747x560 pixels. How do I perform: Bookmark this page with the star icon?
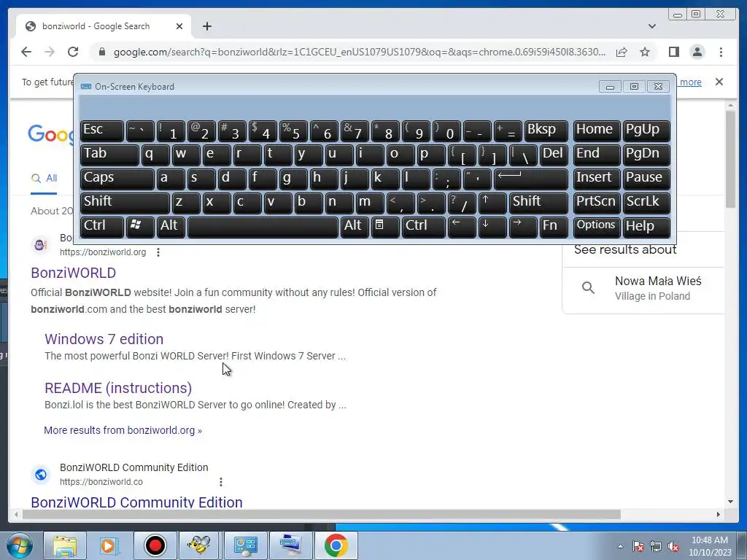pos(645,52)
